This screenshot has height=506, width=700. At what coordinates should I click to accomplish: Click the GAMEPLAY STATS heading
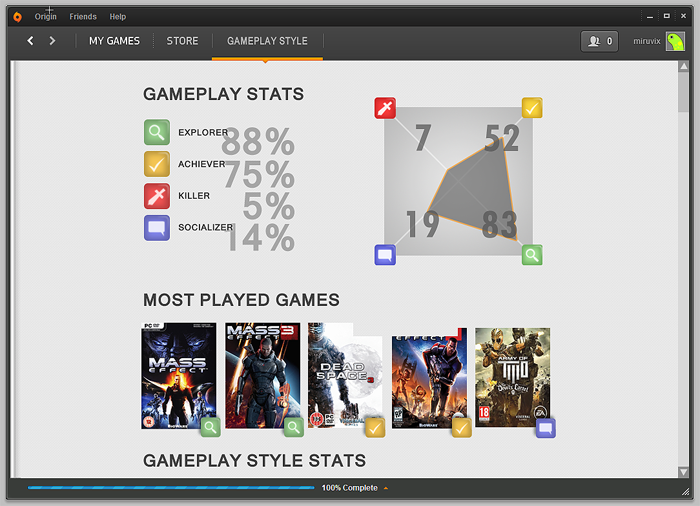pos(223,94)
